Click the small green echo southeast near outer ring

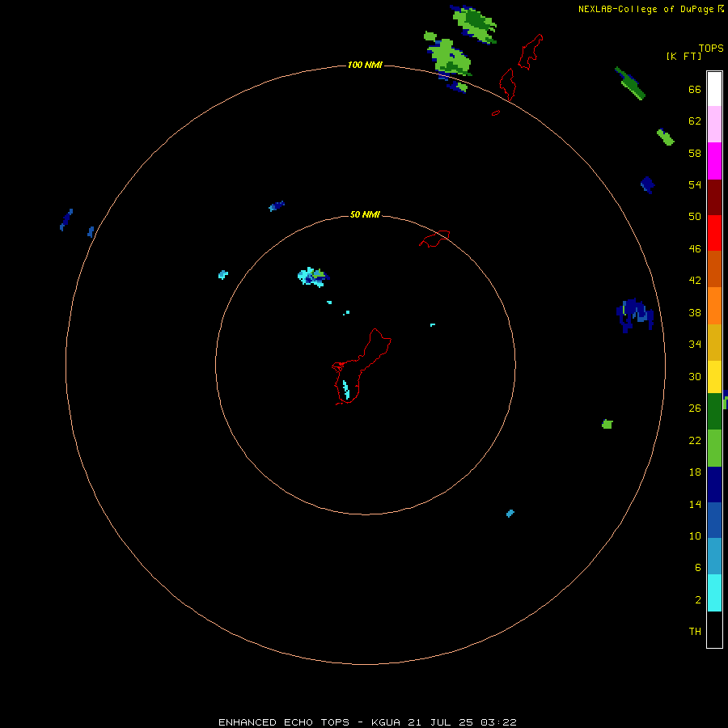tap(607, 424)
